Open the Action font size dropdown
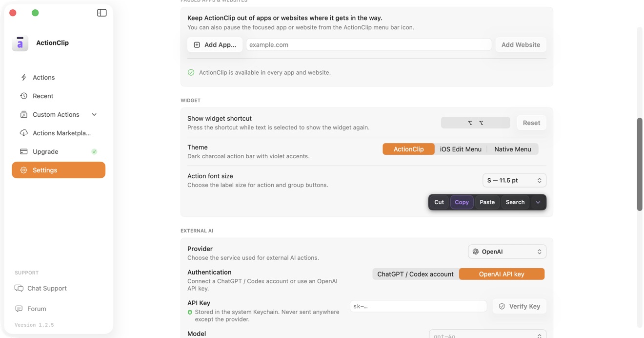The height and width of the screenshot is (338, 644). (x=514, y=181)
